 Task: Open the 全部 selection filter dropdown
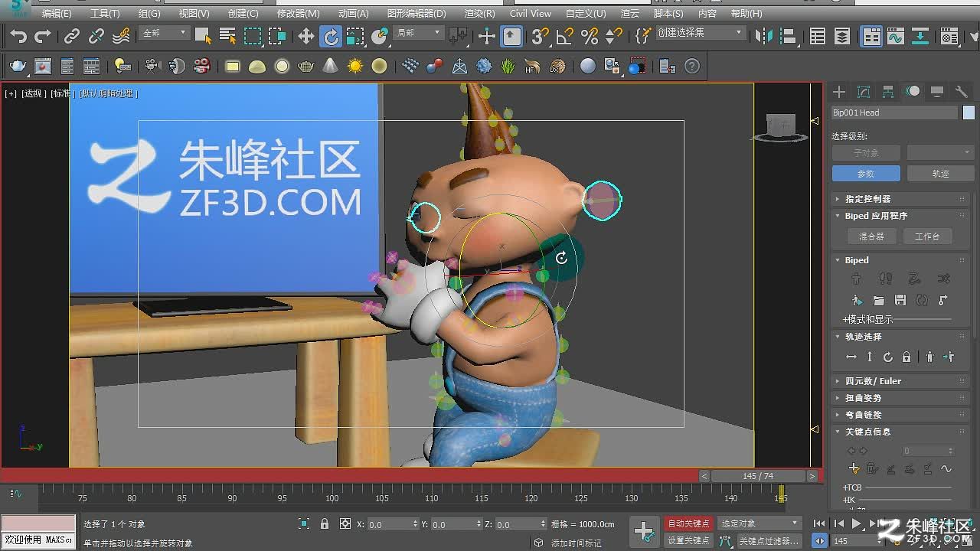165,33
